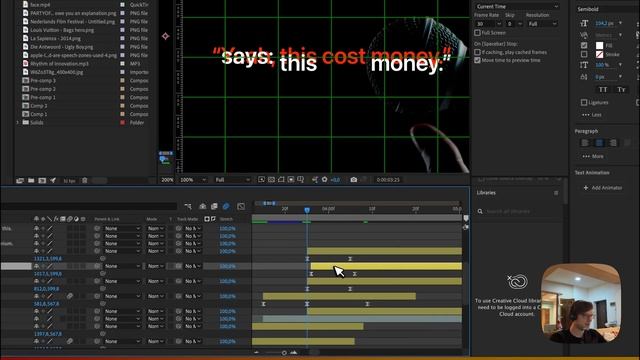This screenshot has width=640, height=360.
Task: Click position value 1321.3,599.8
Action: pos(48,259)
